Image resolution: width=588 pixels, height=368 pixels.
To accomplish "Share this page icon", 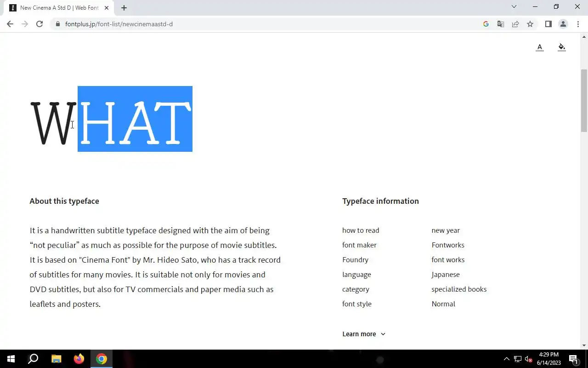I will (x=515, y=24).
